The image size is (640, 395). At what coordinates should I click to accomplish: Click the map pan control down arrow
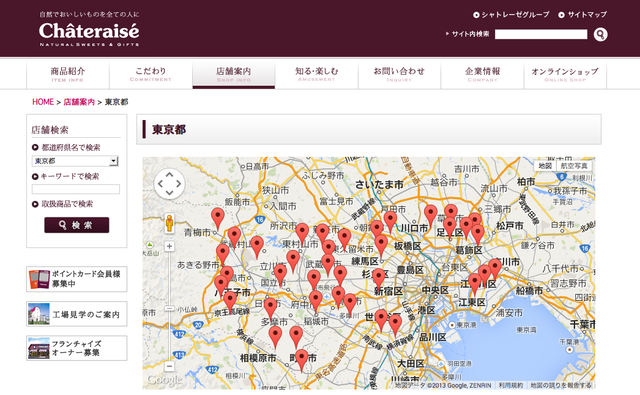coord(169,193)
